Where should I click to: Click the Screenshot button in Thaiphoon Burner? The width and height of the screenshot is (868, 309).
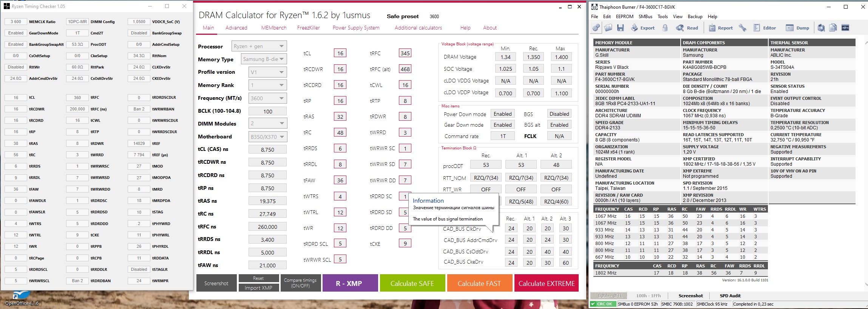(690, 296)
